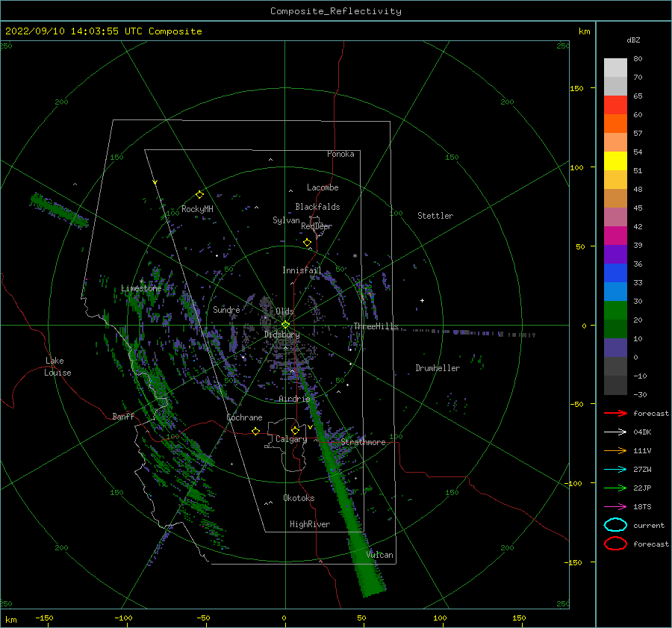Click the yellow radar-center diamond near Olds
Screen dimensions: 672x628
point(285,325)
